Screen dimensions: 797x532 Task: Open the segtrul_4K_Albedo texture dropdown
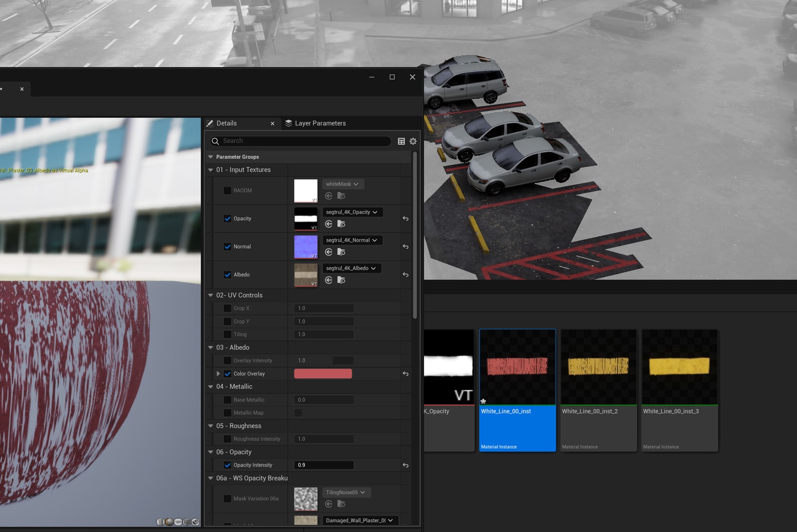coord(351,268)
